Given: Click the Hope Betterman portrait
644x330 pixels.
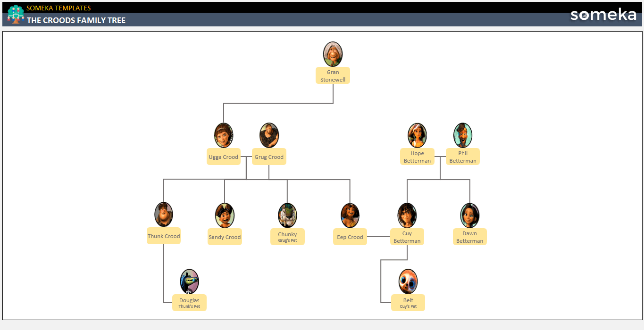Looking at the screenshot, I should [x=417, y=135].
